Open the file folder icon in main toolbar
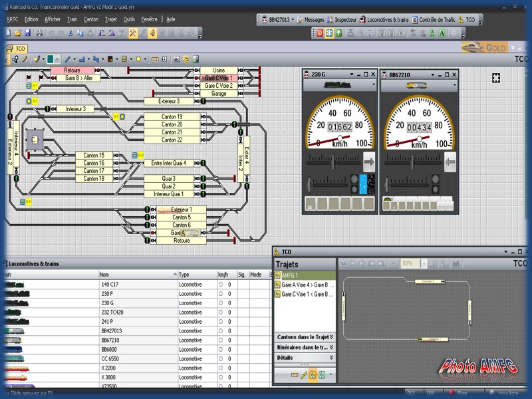The image size is (532, 399). [18, 33]
